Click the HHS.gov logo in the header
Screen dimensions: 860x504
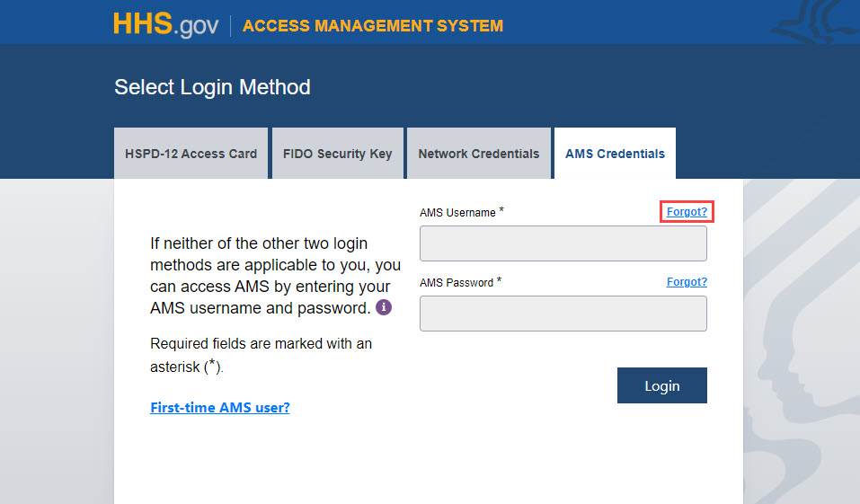[x=165, y=24]
